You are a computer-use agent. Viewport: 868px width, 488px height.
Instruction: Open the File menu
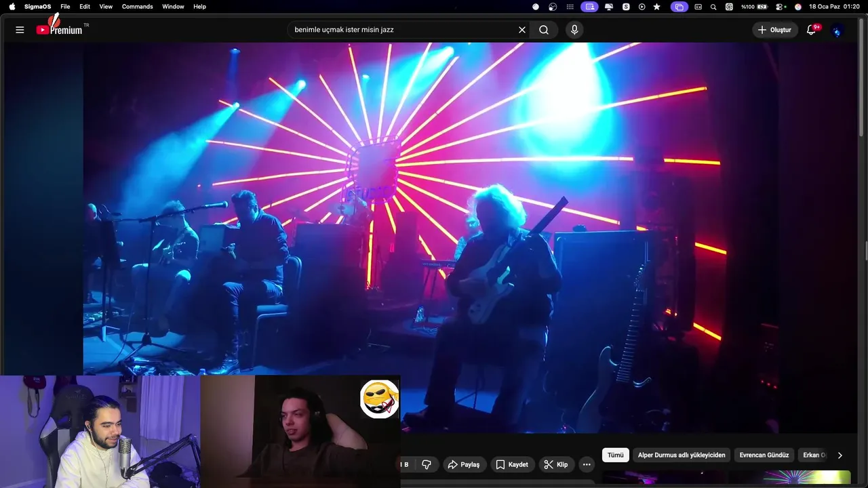(x=65, y=7)
